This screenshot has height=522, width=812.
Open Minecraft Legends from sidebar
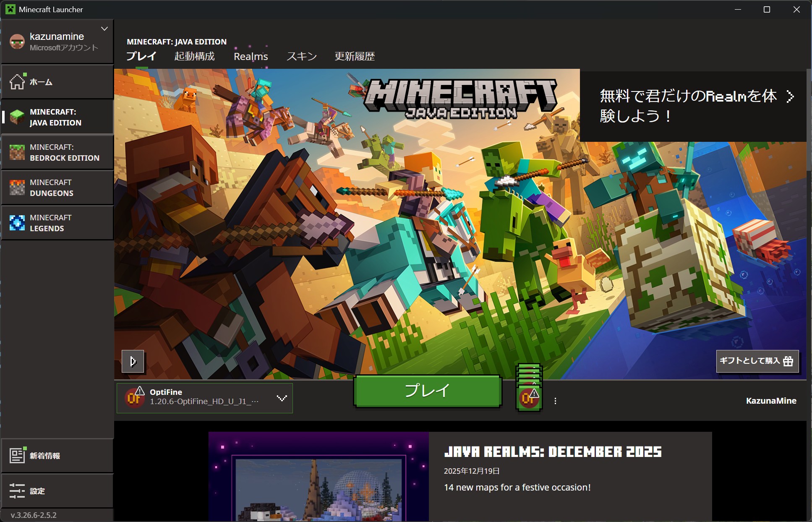pos(57,223)
